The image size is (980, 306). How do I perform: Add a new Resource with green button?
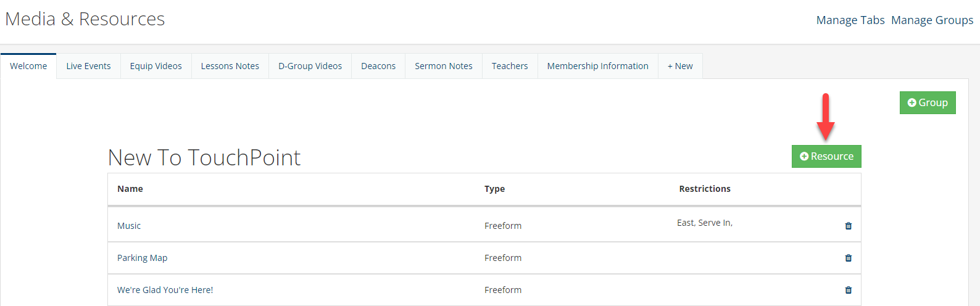[826, 156]
